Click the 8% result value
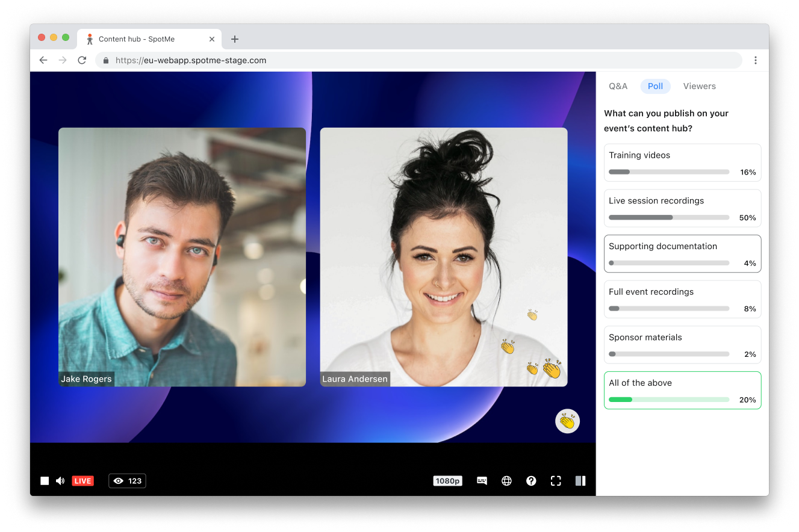Viewport: 799px width, 532px height. coord(750,309)
